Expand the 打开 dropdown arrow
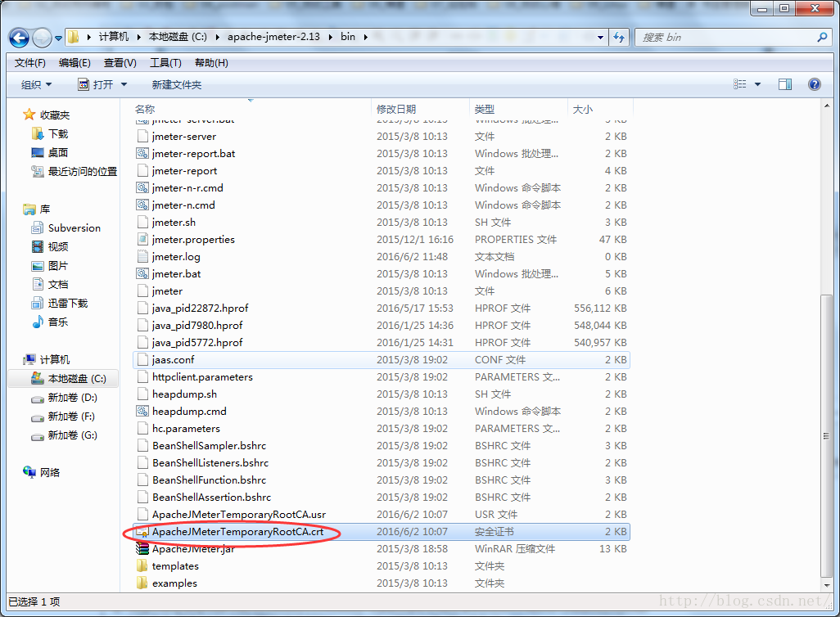 pos(124,84)
